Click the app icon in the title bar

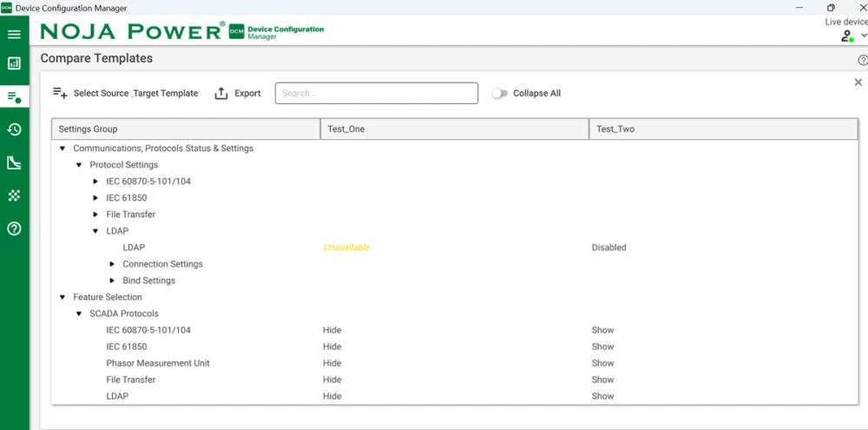click(6, 8)
